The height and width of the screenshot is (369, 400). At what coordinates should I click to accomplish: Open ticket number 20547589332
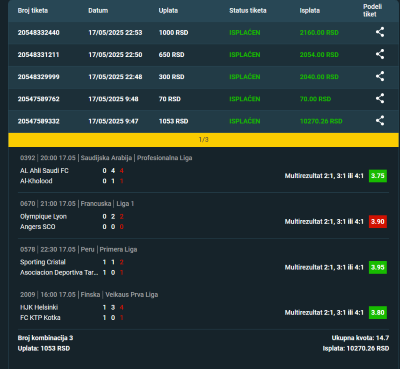(39, 121)
